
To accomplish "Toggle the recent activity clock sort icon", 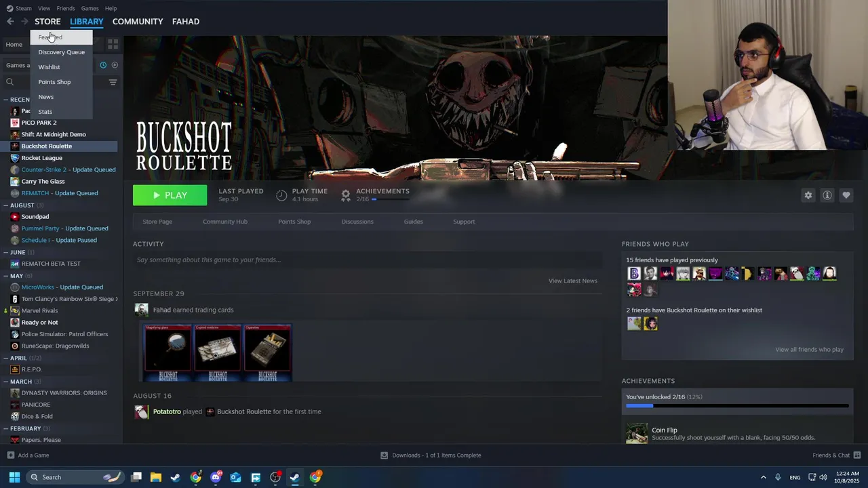I will point(103,65).
